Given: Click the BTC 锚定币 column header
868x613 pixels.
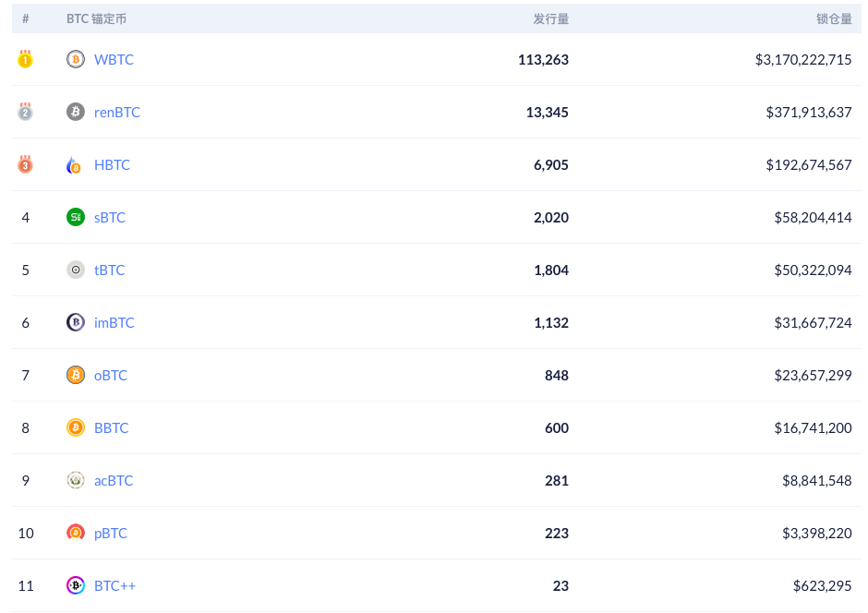Looking at the screenshot, I should (96, 18).
